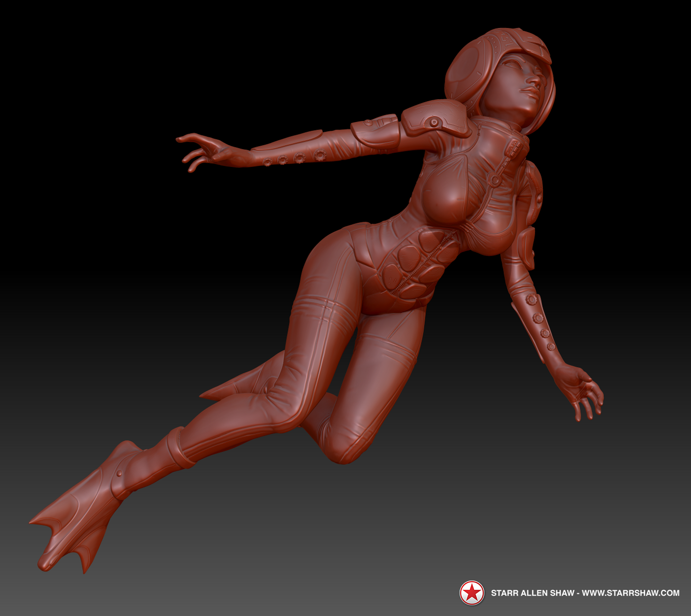Click the WWW.STARRSHAW.COM website text
This screenshot has height=616, width=691.
pos(630,593)
